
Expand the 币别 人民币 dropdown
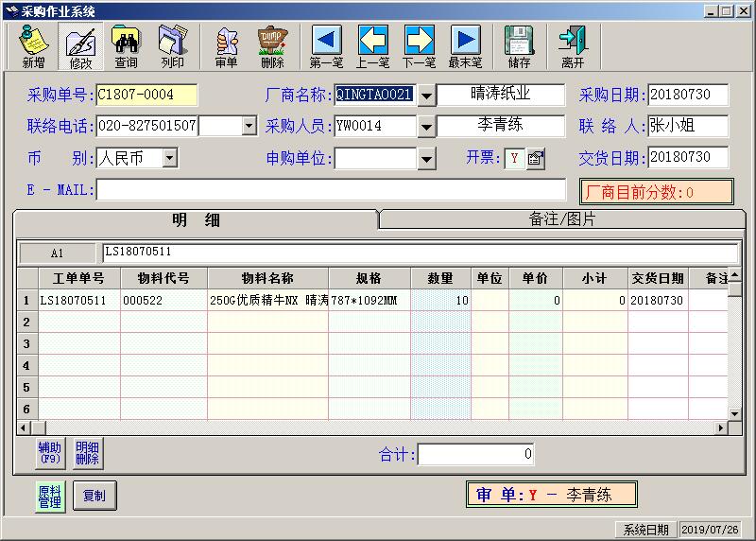click(170, 158)
